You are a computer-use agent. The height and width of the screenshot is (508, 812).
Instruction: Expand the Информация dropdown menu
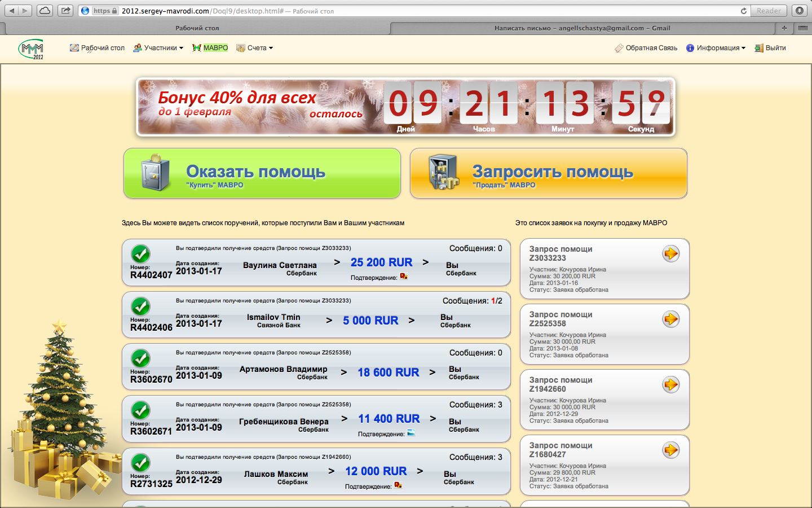point(716,48)
